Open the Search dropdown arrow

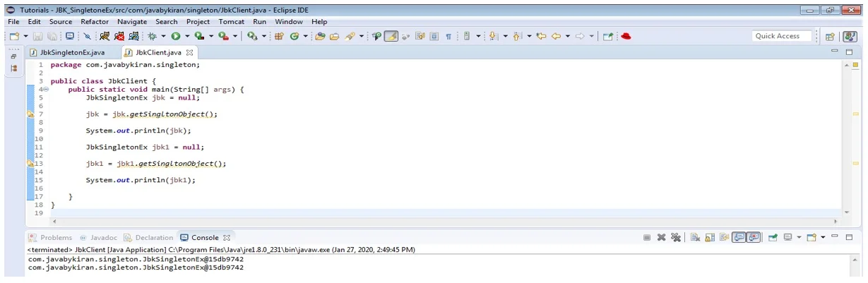(361, 36)
